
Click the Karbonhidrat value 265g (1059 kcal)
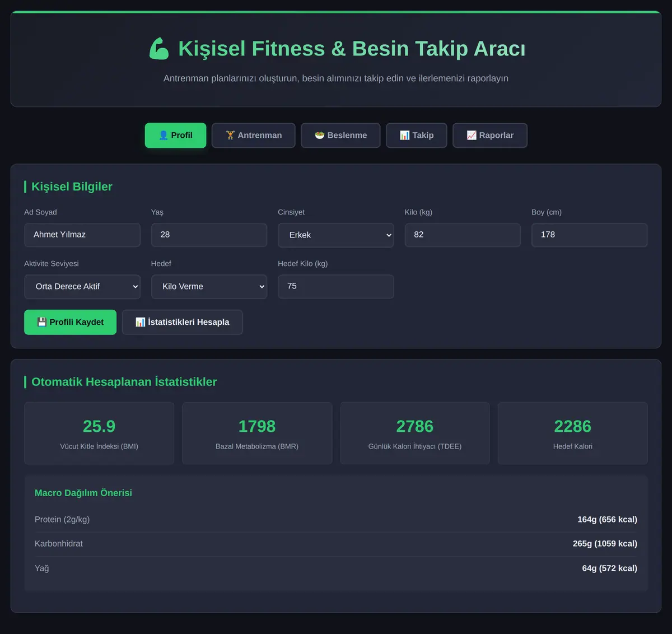click(x=605, y=544)
